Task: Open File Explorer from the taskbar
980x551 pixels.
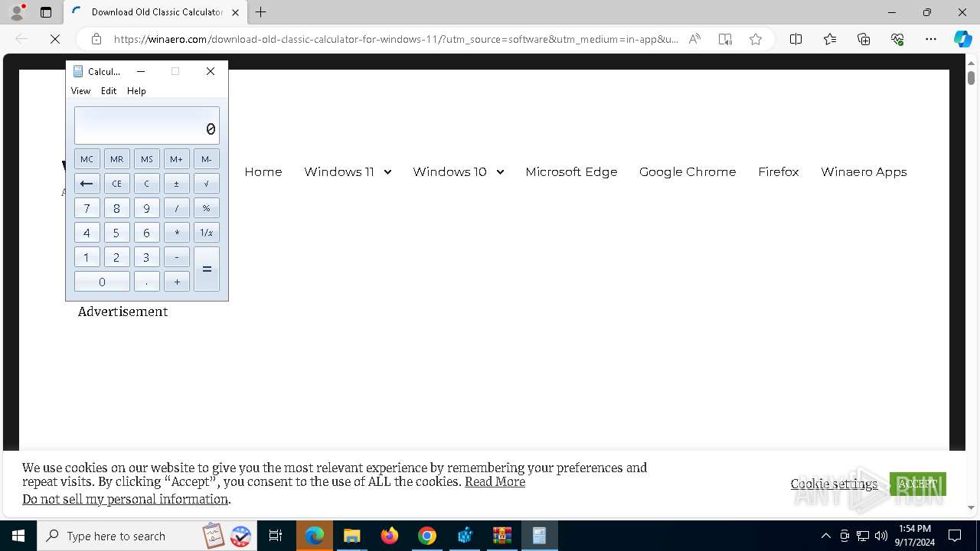Action: [x=352, y=536]
